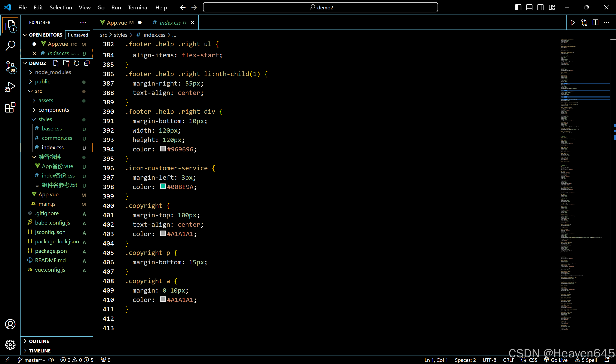Expand the node_modules folder
Screen dimensions: 616x364
(30, 72)
